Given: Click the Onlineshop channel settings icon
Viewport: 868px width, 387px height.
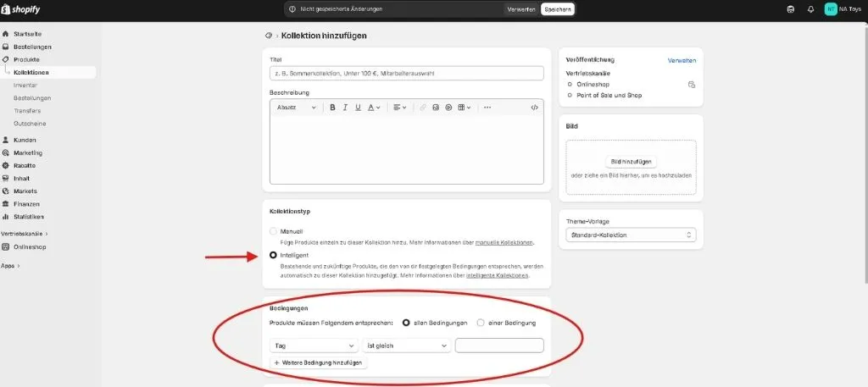Looking at the screenshot, I should point(692,85).
